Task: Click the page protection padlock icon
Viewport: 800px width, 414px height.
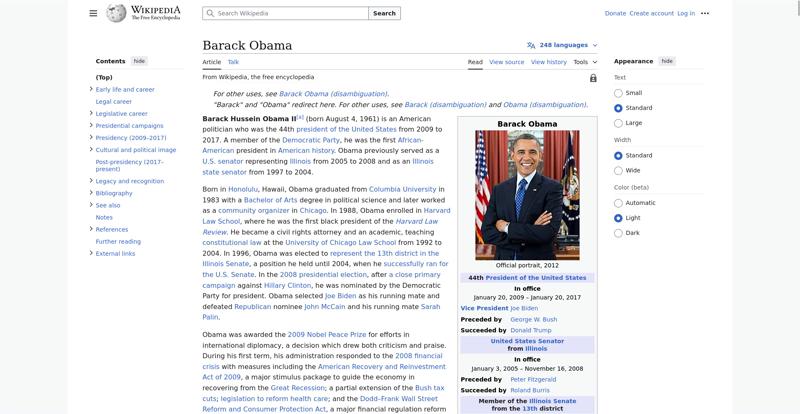Action: click(593, 78)
